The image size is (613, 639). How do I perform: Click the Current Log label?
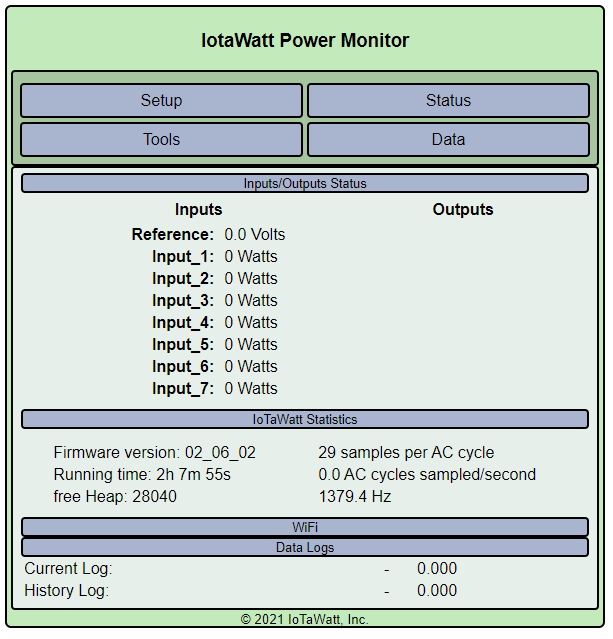(68, 569)
